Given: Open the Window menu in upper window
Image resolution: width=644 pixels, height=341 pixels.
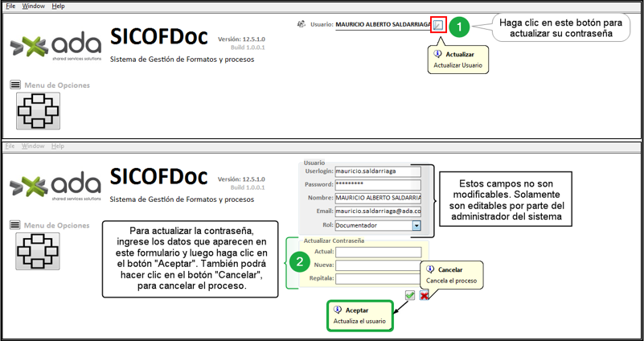Looking at the screenshot, I should [34, 6].
